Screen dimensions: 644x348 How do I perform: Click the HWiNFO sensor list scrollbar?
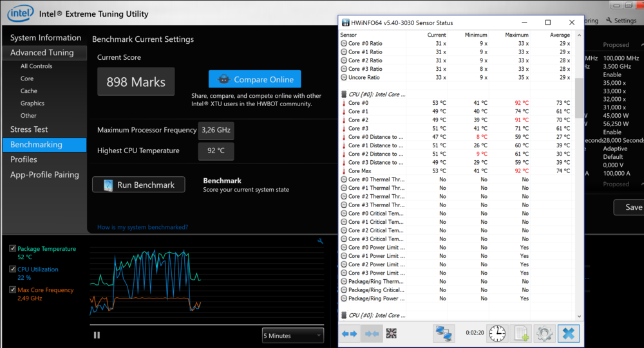[x=580, y=193]
